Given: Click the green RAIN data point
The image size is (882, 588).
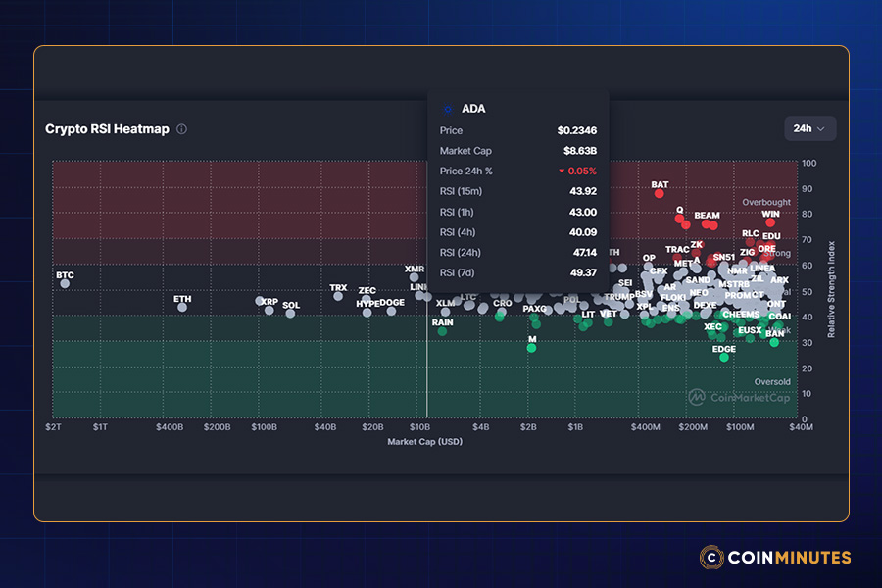Looking at the screenshot, I should (x=442, y=331).
